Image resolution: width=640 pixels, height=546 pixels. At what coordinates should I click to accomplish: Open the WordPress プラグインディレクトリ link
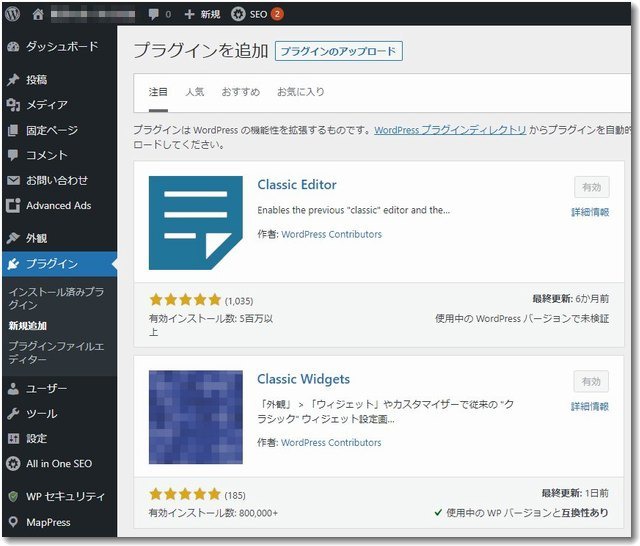pyautogui.click(x=450, y=130)
